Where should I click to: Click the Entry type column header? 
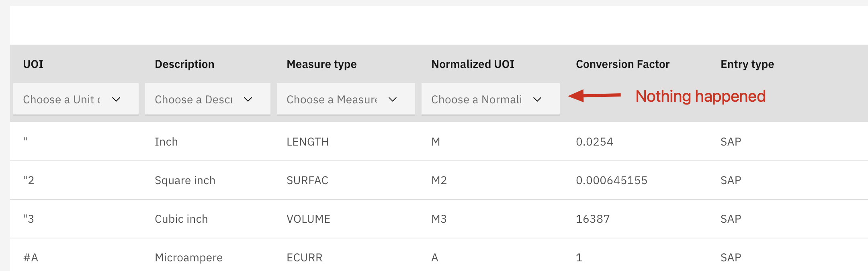tap(746, 64)
